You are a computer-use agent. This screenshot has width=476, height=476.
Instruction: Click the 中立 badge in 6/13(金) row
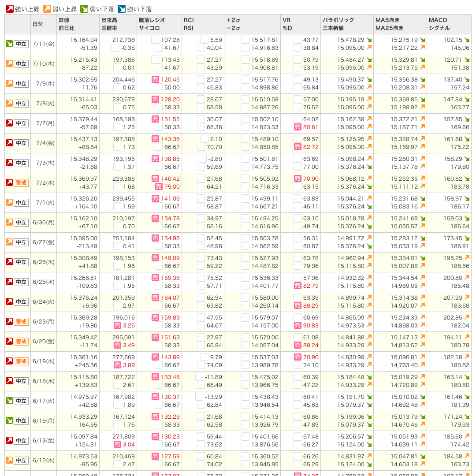pyautogui.click(x=21, y=440)
